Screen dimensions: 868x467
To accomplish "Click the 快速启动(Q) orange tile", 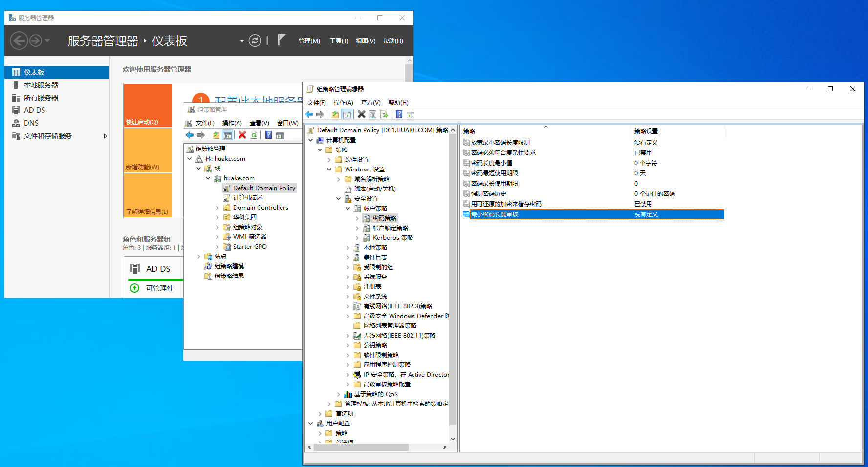I will (x=148, y=106).
